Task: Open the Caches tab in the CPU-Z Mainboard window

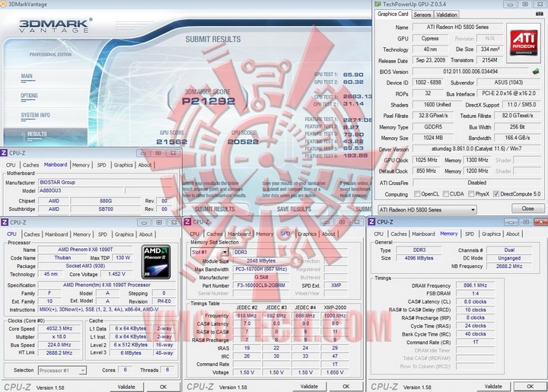Action: pos(30,165)
